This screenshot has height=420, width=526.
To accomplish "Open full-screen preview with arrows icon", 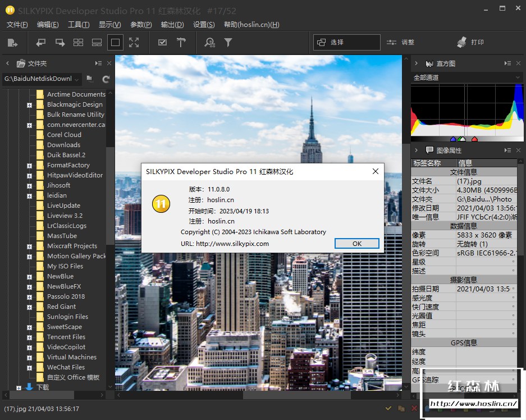I will (134, 43).
